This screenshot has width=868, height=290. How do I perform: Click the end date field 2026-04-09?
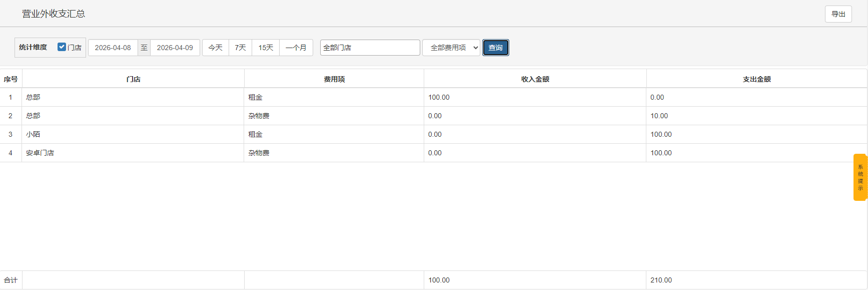tap(175, 48)
